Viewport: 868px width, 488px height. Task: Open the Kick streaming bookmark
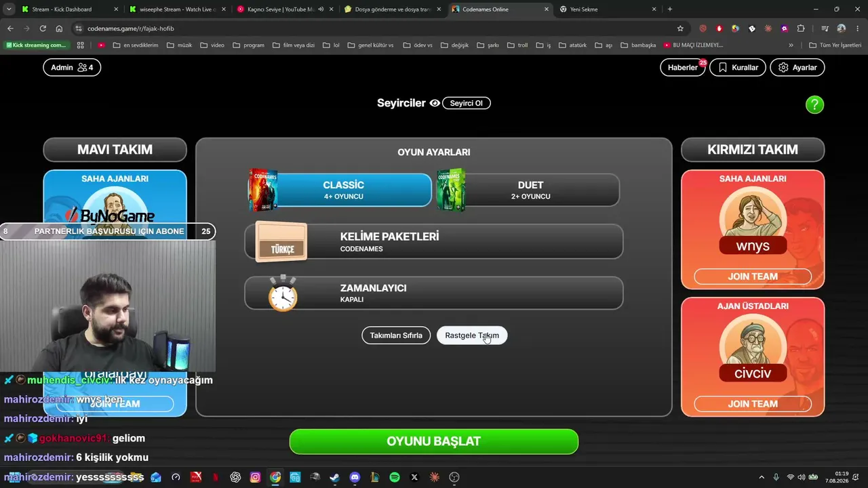tap(37, 45)
